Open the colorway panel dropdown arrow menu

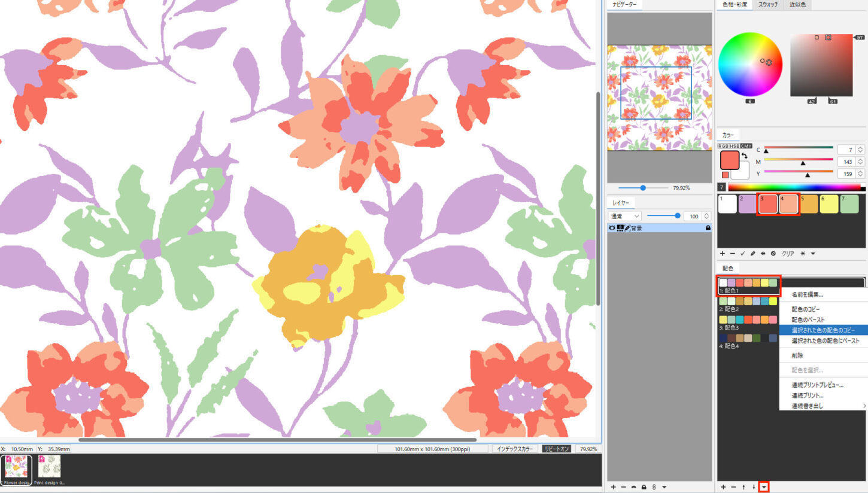click(x=764, y=487)
